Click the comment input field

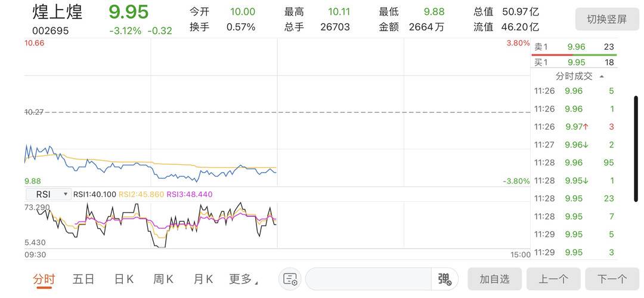coord(369,279)
